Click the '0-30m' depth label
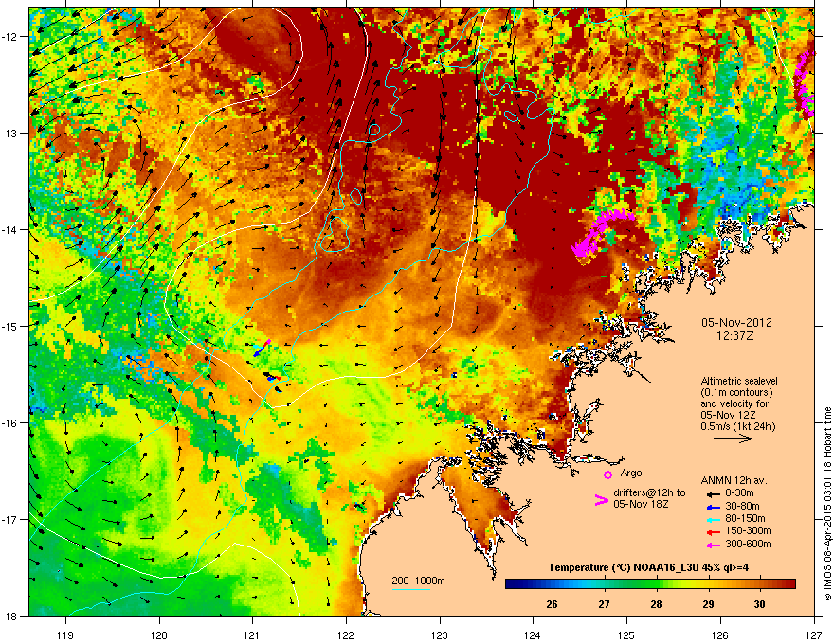Image resolution: width=834 pixels, height=644 pixels. point(739,493)
